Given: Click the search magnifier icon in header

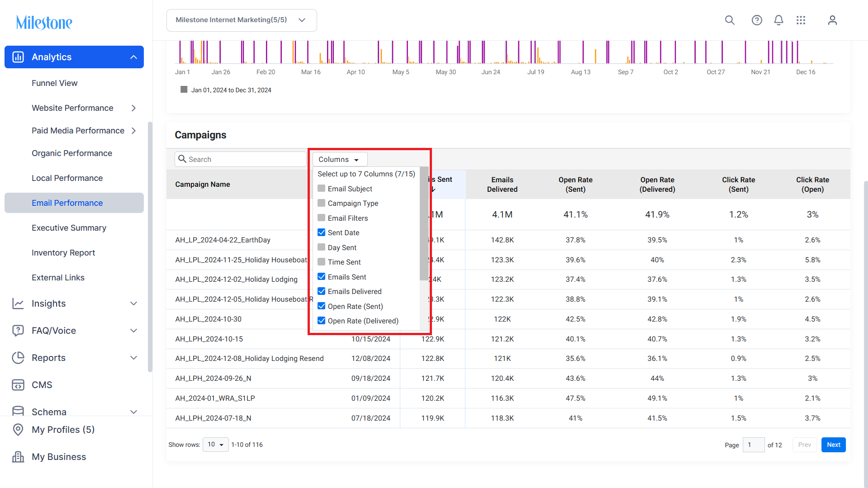Looking at the screenshot, I should [730, 20].
